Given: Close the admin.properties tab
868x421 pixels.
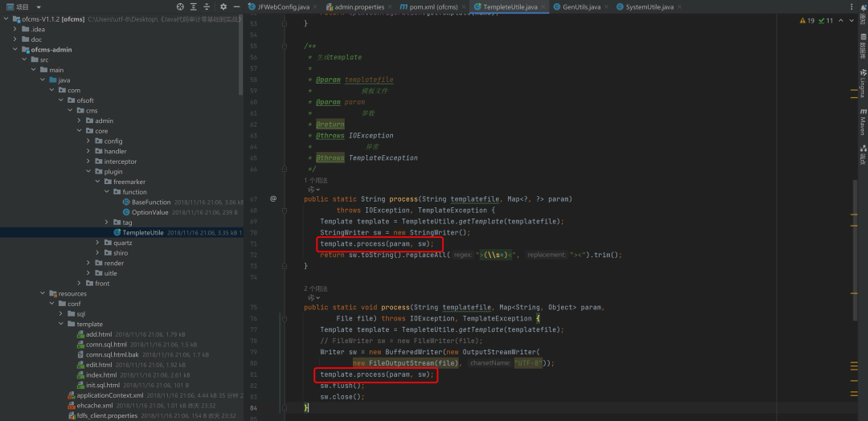Looking at the screenshot, I should point(389,7).
